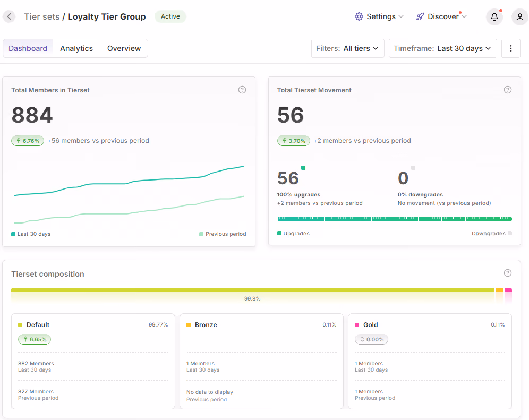Open help for Total Members in Tierset
The width and height of the screenshot is (529, 420).
242,90
